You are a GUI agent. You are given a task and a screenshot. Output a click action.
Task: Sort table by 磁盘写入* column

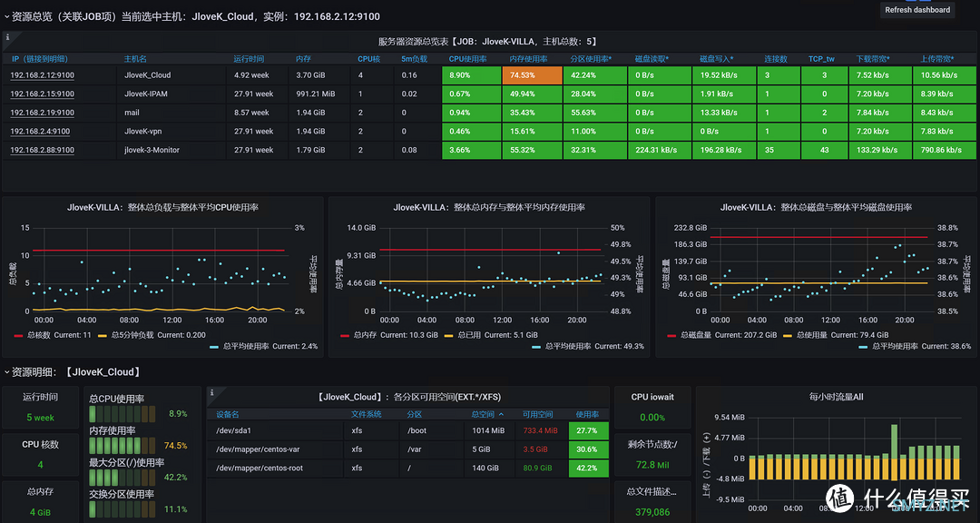717,59
